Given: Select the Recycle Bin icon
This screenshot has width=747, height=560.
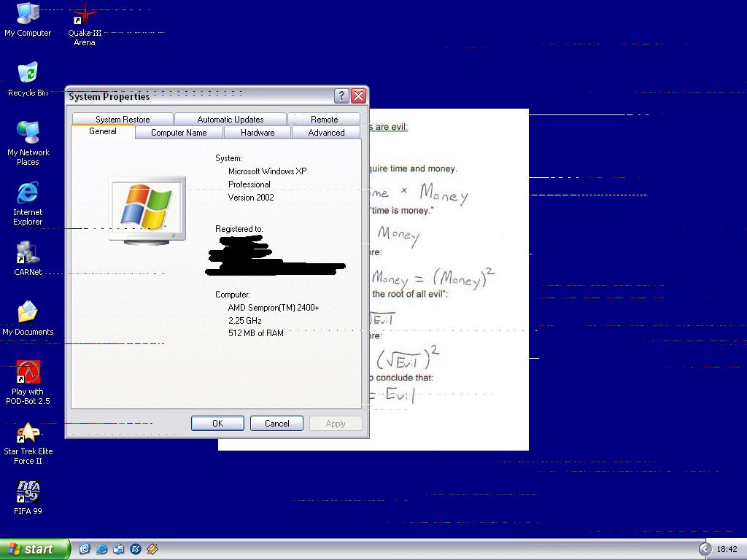Looking at the screenshot, I should click(x=28, y=79).
